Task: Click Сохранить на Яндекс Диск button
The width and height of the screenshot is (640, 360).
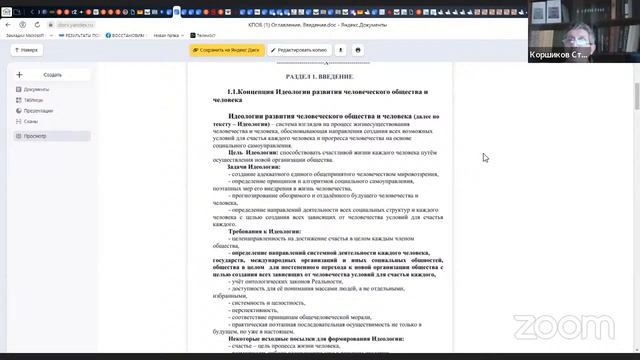Action: [227, 50]
